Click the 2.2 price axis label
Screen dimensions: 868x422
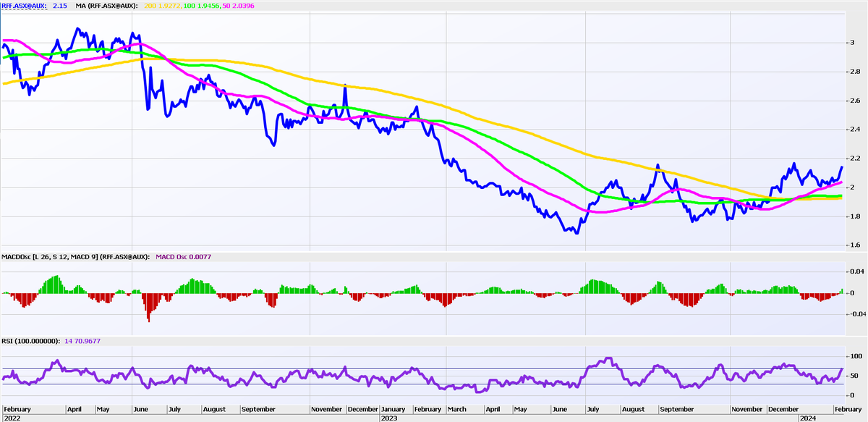[x=856, y=159]
